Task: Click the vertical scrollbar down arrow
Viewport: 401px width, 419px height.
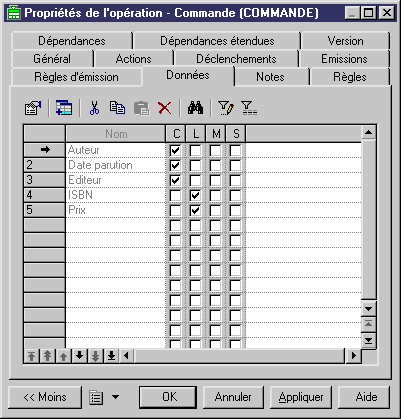Action: click(368, 308)
